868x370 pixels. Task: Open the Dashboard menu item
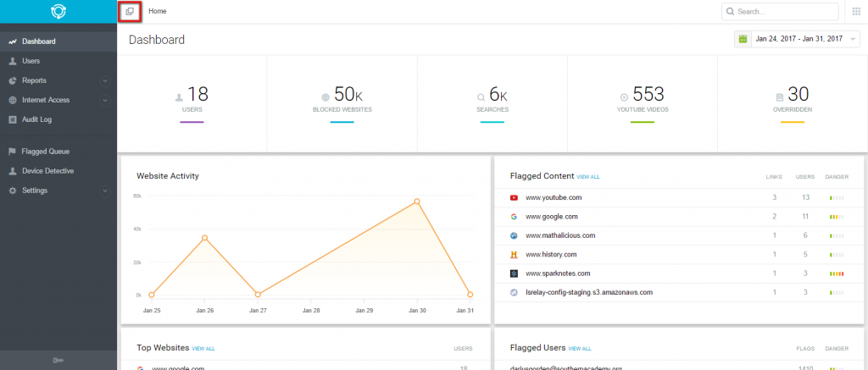[58, 41]
